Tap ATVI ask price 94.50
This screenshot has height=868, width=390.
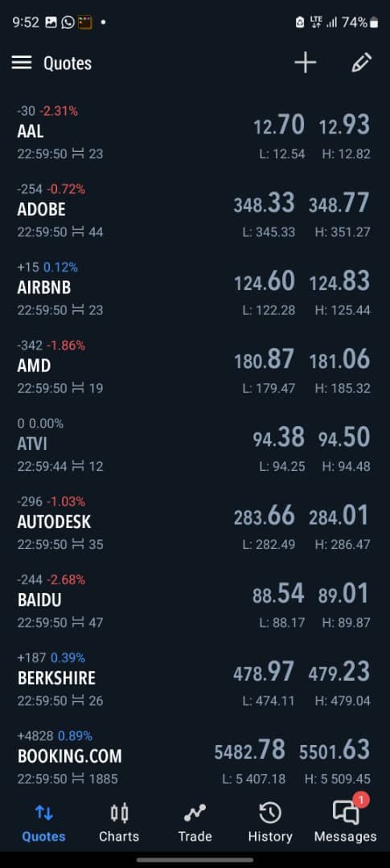click(x=344, y=438)
